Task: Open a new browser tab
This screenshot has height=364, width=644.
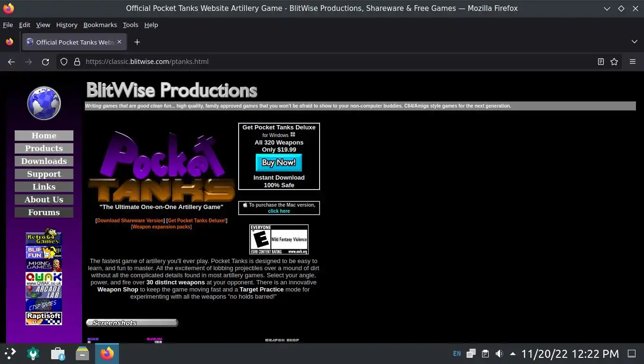Action: 137,42
